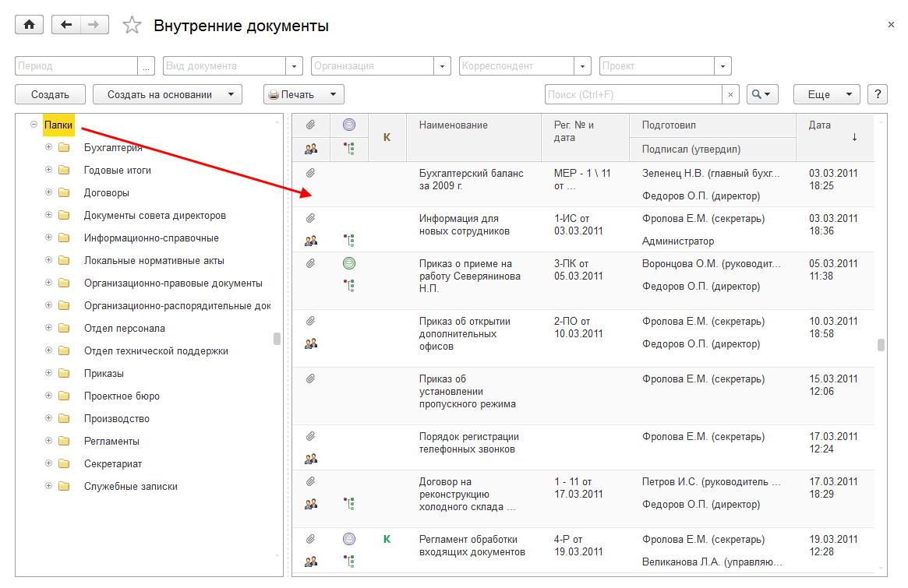The height and width of the screenshot is (588, 908).
Task: Click the Создать button
Action: point(50,94)
